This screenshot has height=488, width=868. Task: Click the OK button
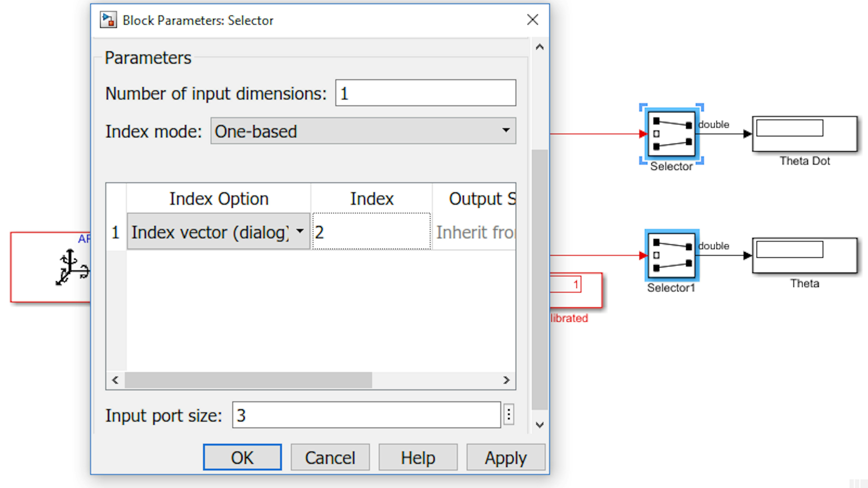tap(242, 457)
